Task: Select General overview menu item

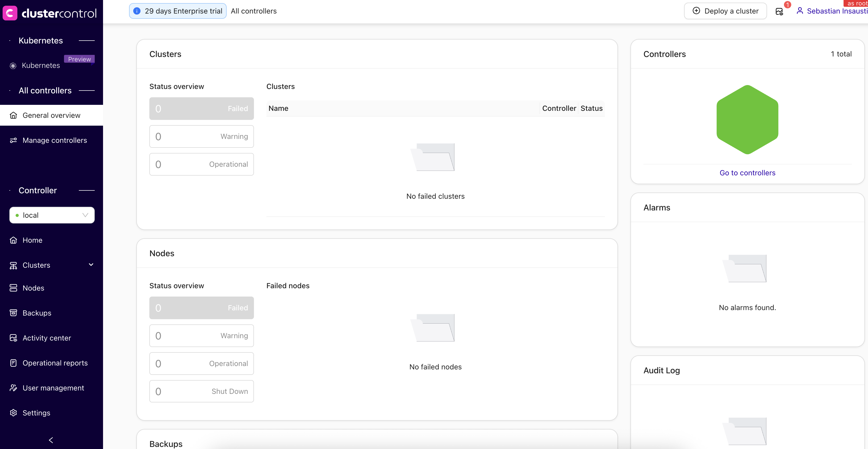Action: (51, 115)
